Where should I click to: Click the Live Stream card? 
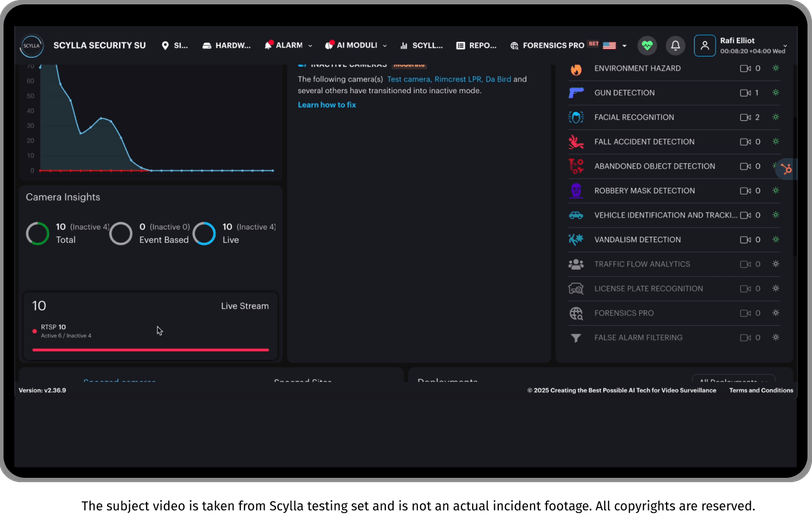click(150, 326)
